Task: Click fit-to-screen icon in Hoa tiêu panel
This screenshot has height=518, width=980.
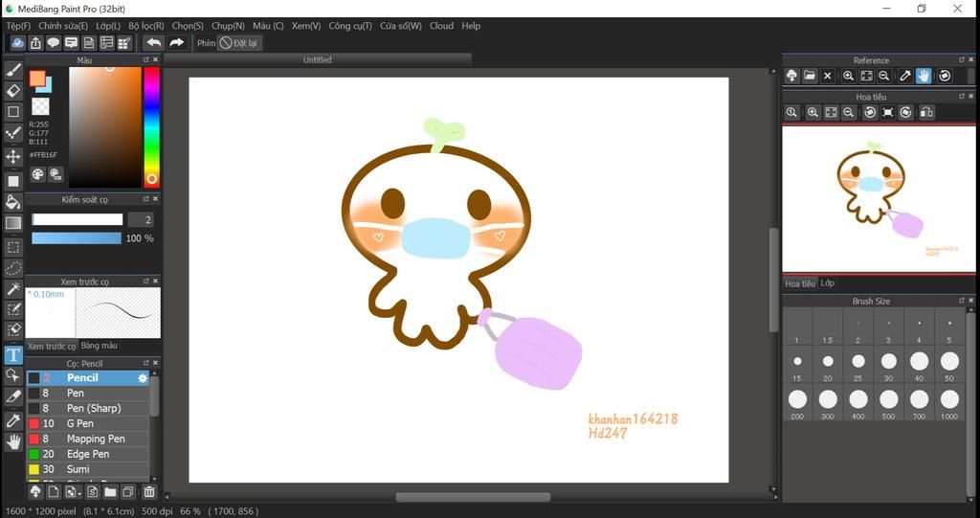Action: pyautogui.click(x=831, y=113)
